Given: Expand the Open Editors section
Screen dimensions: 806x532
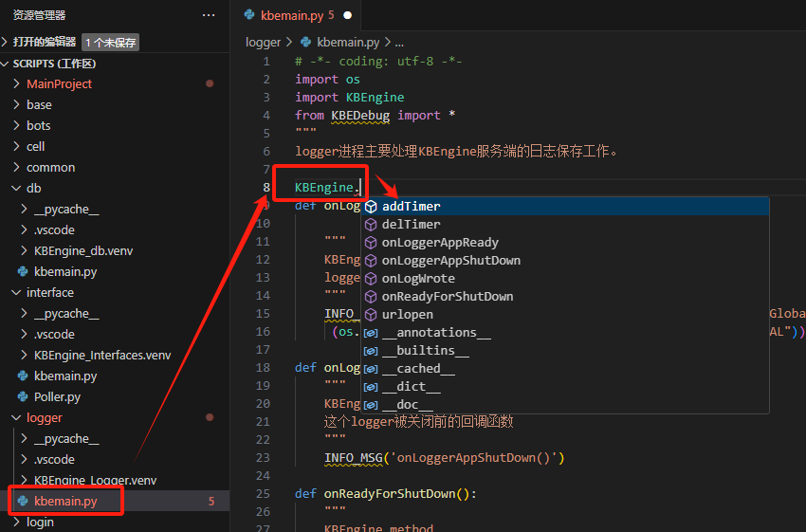Looking at the screenshot, I should [5, 42].
